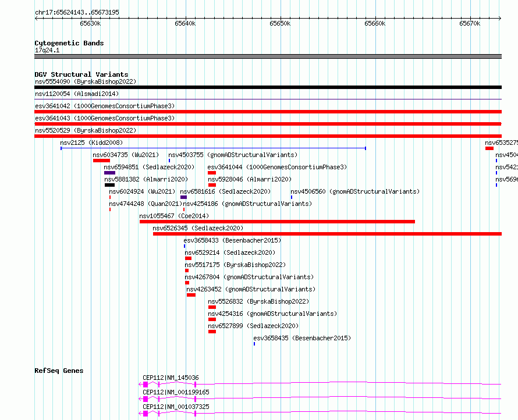Click the red nsv6034735 variant block
Image resolution: width=518 pixels, height=420 pixels.
click(101, 161)
